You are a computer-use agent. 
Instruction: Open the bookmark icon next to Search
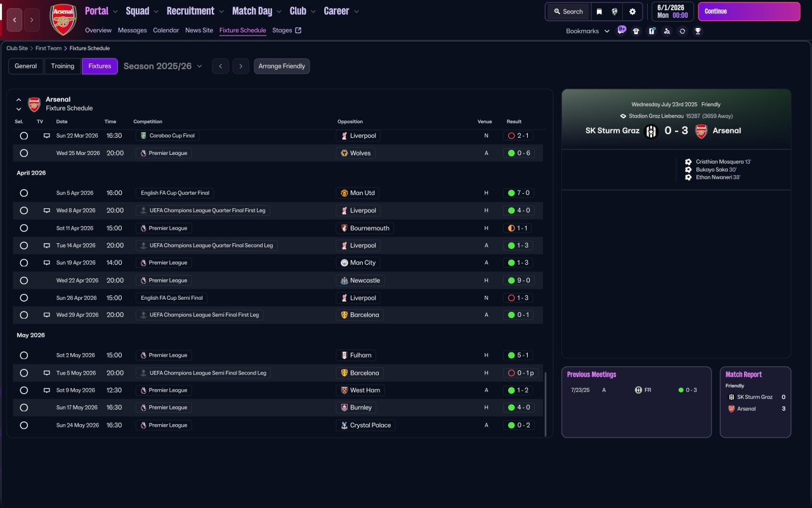599,11
